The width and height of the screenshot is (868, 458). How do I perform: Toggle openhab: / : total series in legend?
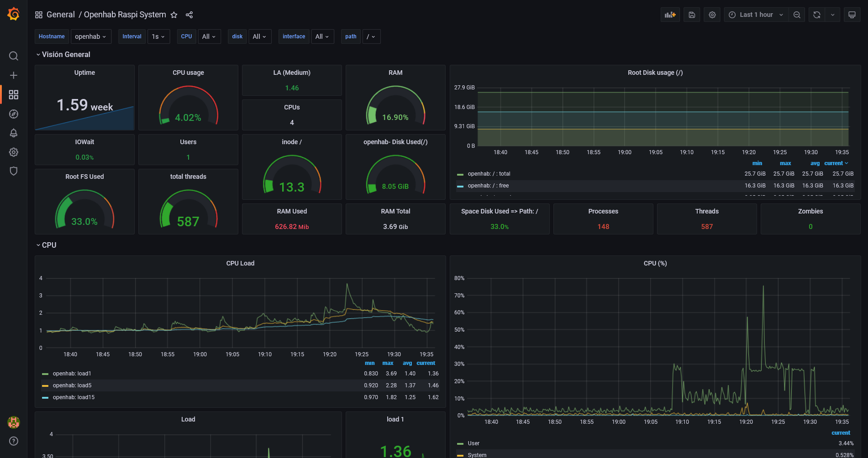point(489,174)
